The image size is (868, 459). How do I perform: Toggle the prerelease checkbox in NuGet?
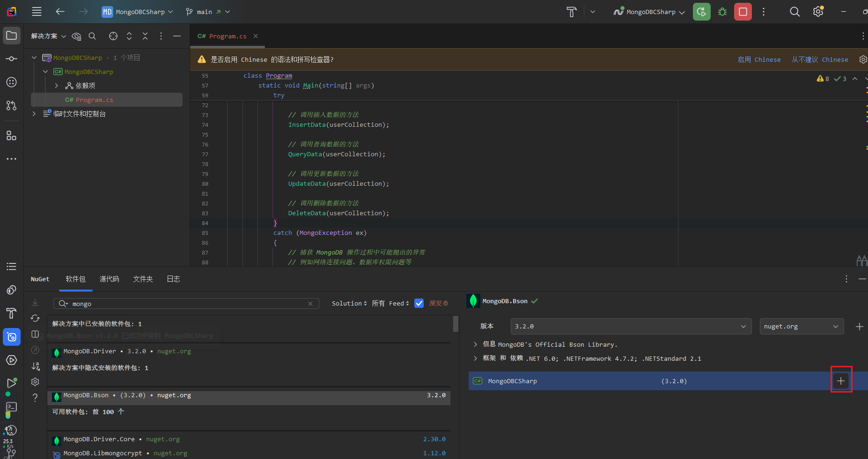pyautogui.click(x=419, y=303)
